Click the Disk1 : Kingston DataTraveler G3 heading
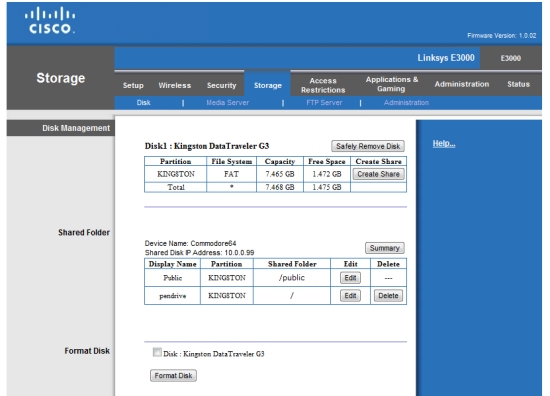Viewport: 550px width, 396px height. click(207, 146)
